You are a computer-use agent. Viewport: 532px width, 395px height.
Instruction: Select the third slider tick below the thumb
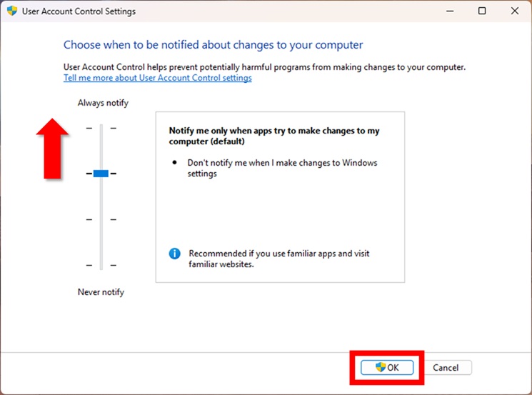(x=101, y=219)
